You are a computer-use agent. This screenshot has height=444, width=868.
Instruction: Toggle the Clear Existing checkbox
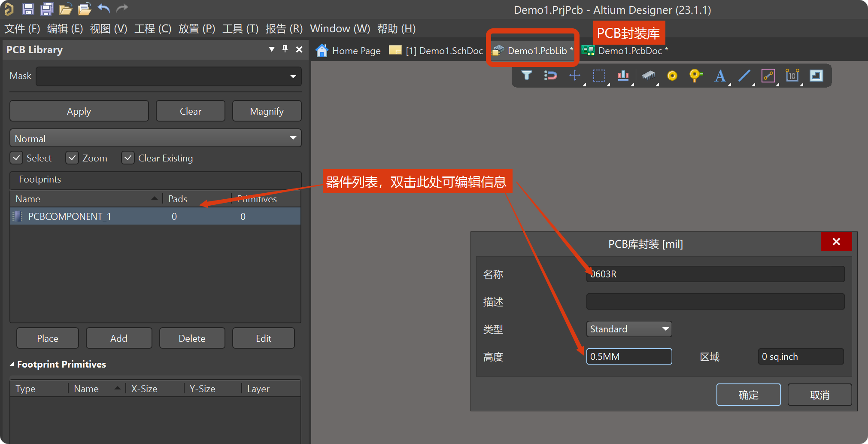(128, 158)
